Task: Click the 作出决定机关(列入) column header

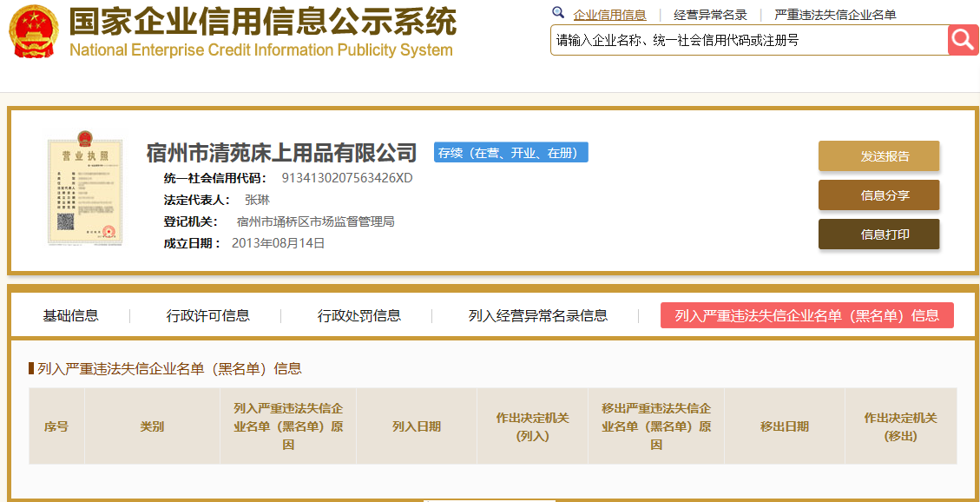Action: [x=532, y=426]
